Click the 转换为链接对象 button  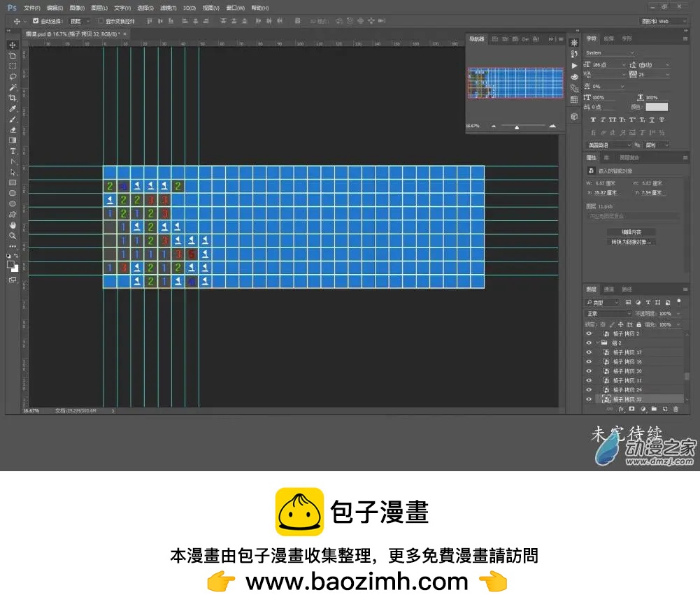[631, 242]
